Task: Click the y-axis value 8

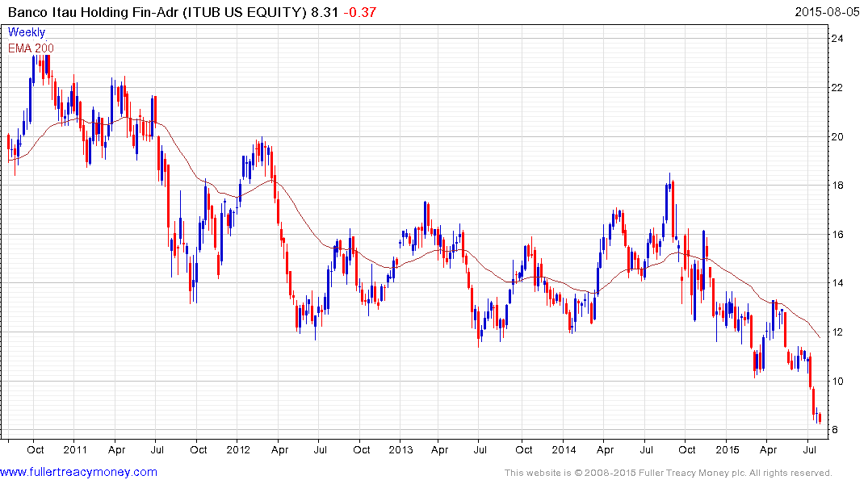Action: pos(834,430)
